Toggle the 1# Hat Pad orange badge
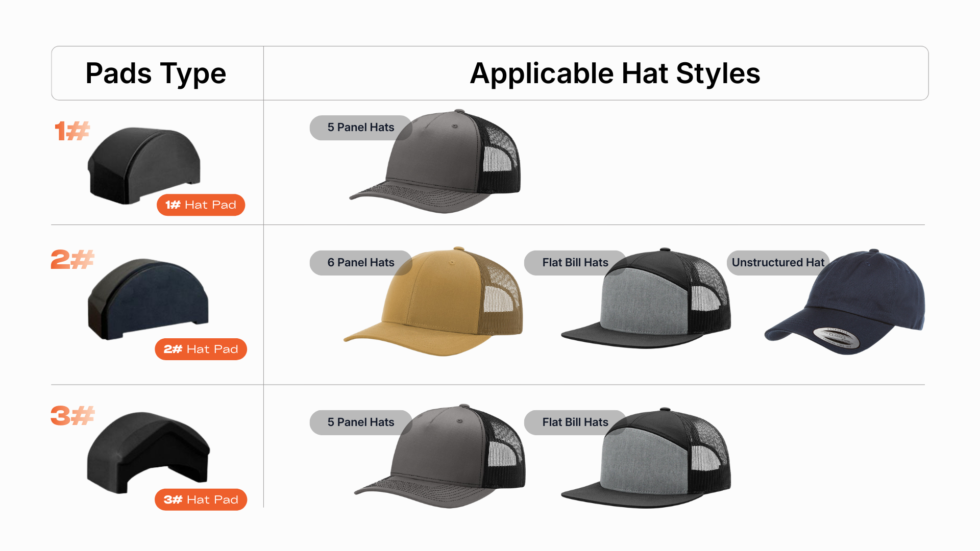 (201, 205)
